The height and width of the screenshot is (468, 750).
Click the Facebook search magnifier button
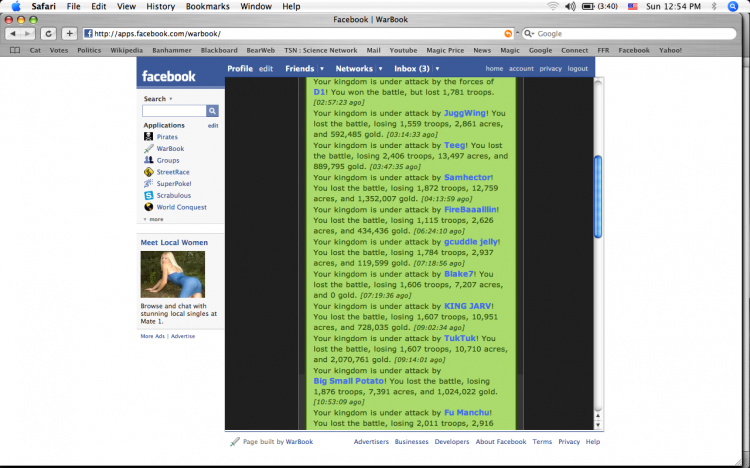212,111
